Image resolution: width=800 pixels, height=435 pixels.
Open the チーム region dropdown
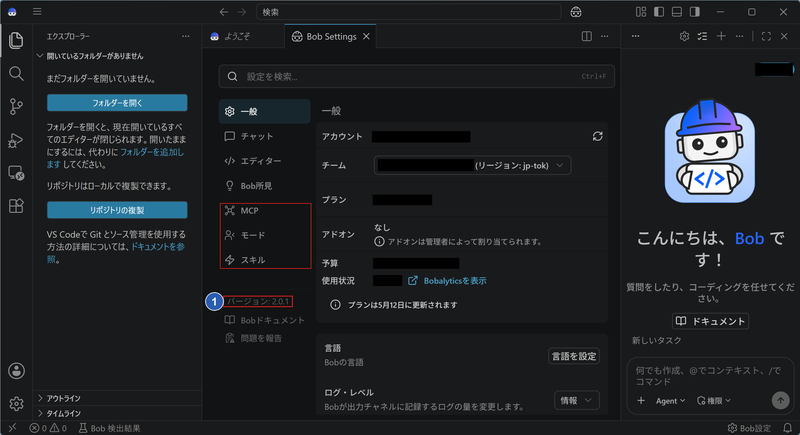point(472,165)
